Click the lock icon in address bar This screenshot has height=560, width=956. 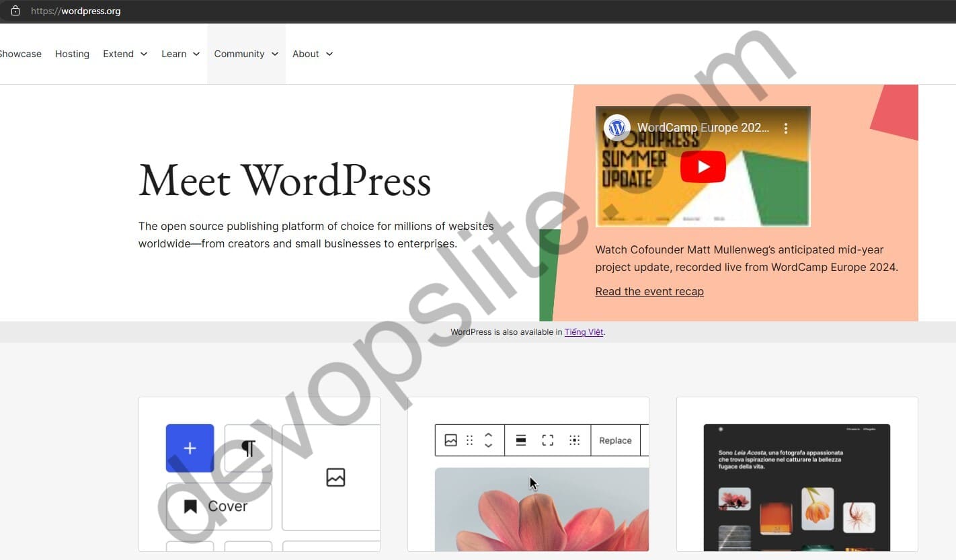[x=15, y=11]
